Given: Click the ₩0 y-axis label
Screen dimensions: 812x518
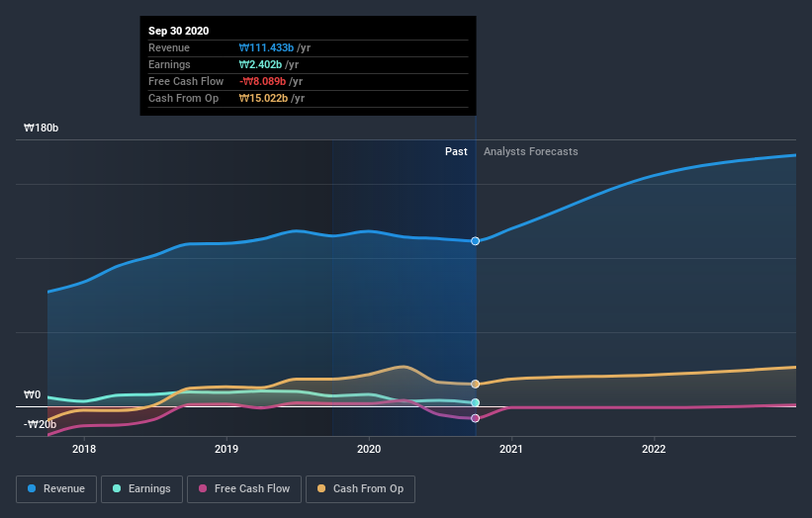Looking at the screenshot, I should pyautogui.click(x=32, y=394).
